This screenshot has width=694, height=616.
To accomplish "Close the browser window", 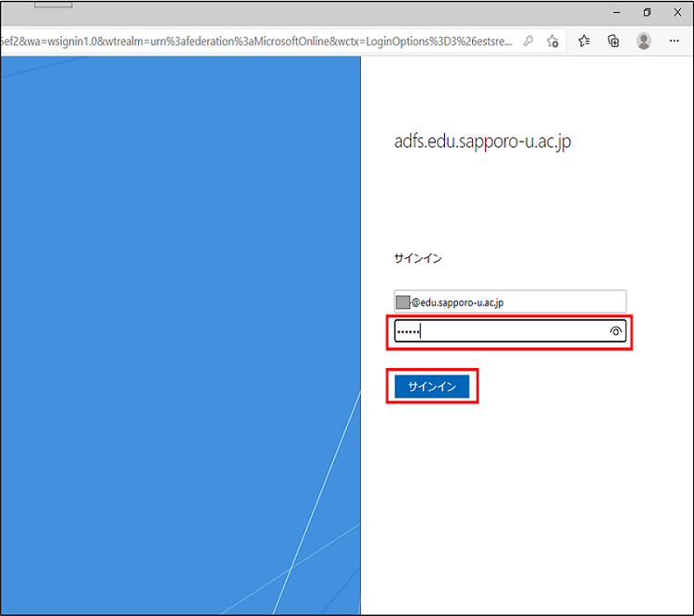I will point(677,12).
